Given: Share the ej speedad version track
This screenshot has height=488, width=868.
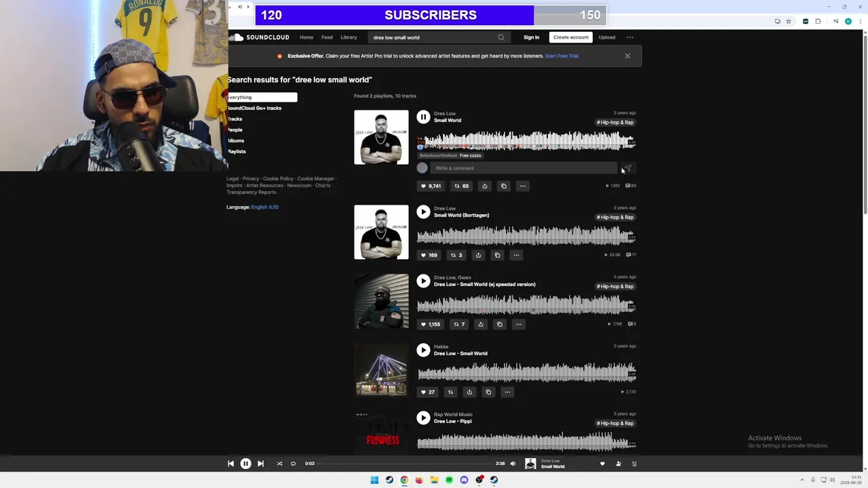Looking at the screenshot, I should (480, 324).
